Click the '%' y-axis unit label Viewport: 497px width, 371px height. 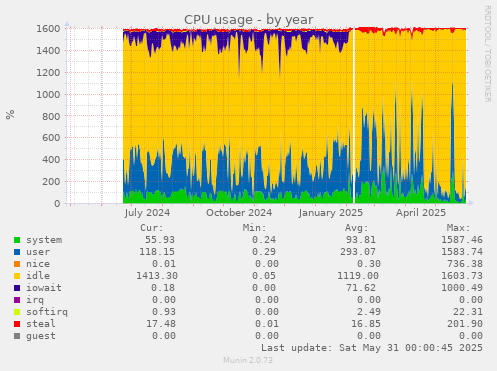pos(10,114)
